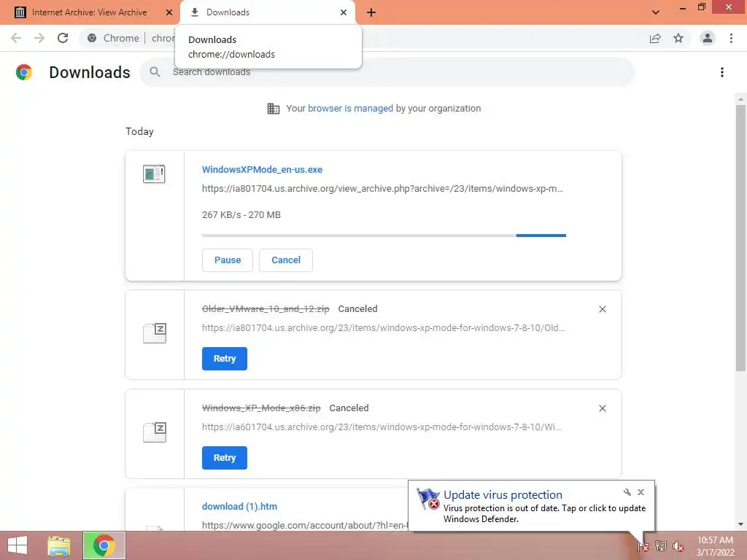The width and height of the screenshot is (747, 560).
Task: Open File Explorer from taskbar
Action: [x=58, y=545]
